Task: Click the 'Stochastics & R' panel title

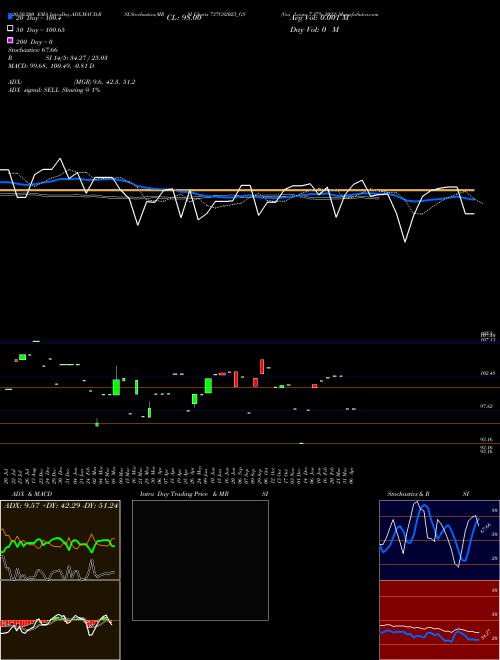Action: pyautogui.click(x=408, y=494)
